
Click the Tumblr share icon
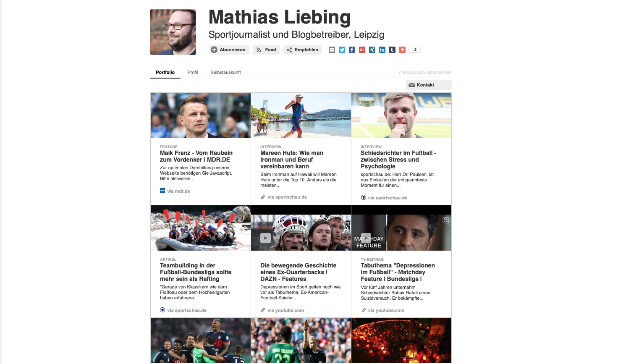[392, 50]
